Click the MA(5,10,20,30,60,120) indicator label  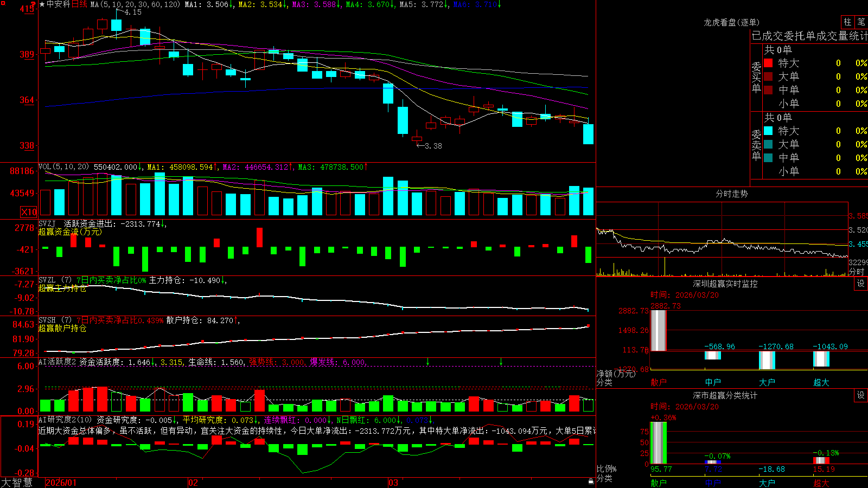(135, 4)
